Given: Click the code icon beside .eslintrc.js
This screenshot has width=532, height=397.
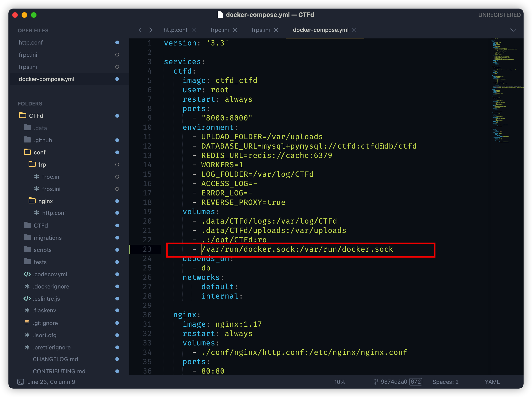Looking at the screenshot, I should (x=27, y=299).
